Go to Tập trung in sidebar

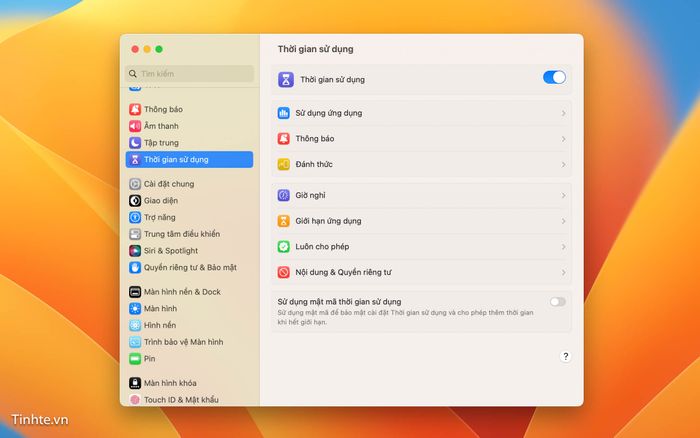161,143
